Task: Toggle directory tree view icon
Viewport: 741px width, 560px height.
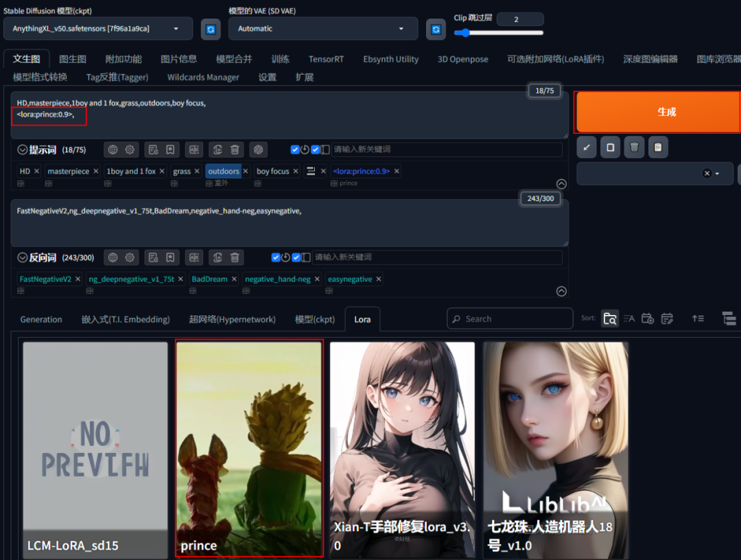Action: tap(729, 319)
